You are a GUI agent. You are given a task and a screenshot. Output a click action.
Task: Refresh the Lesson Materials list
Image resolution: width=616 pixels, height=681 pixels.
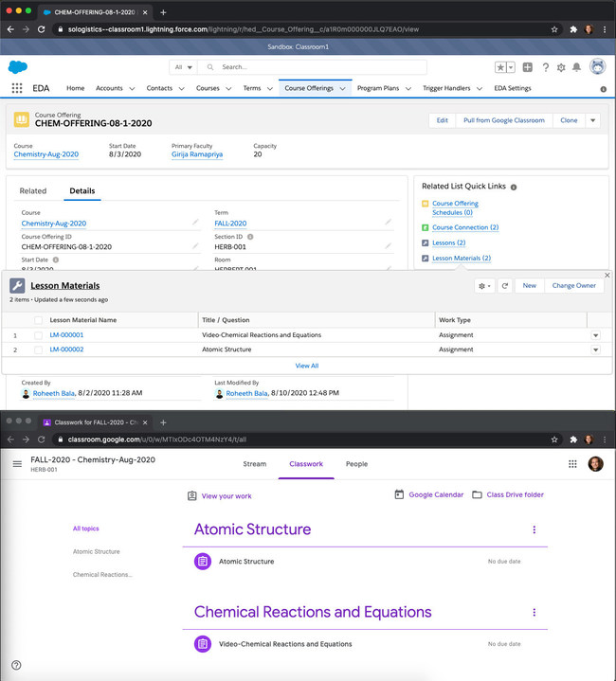[505, 286]
